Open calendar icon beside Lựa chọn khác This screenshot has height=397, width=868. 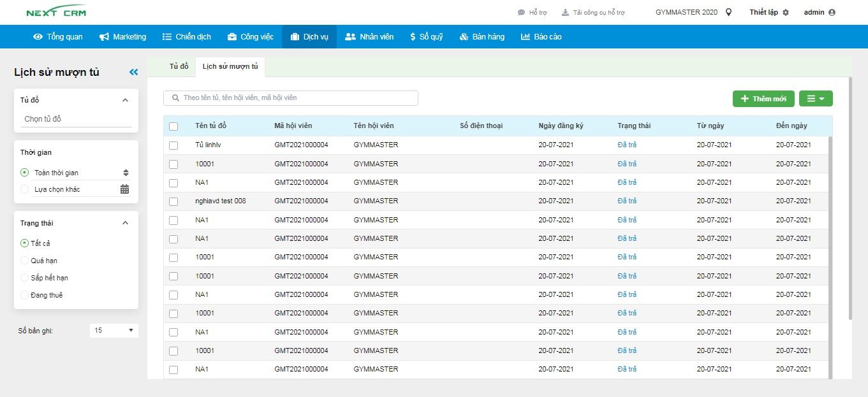click(124, 189)
